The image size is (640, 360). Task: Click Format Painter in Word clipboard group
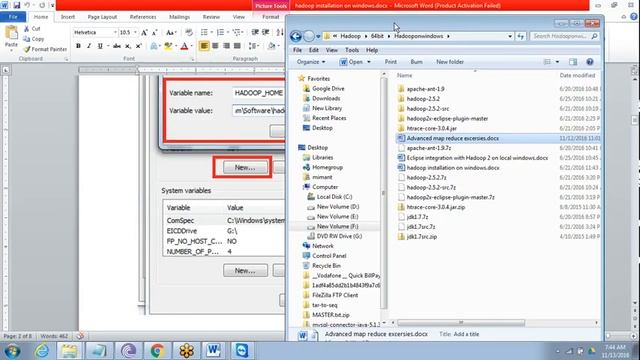(45, 49)
